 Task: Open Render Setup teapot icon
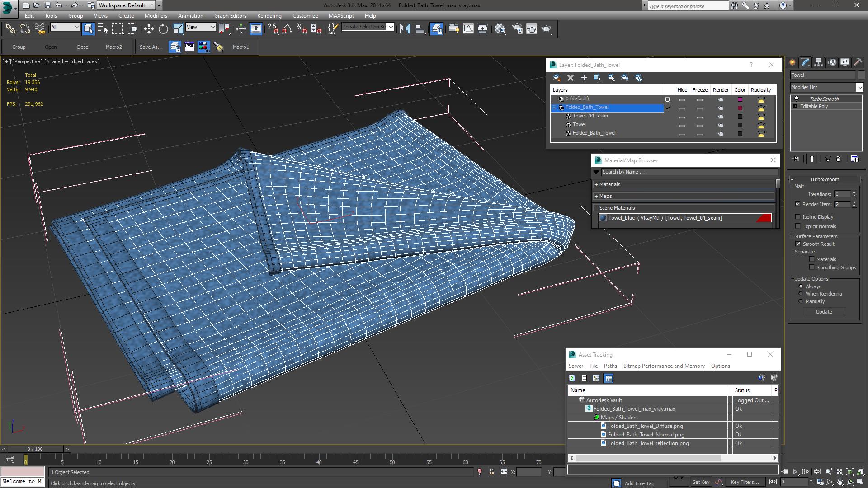pos(517,29)
